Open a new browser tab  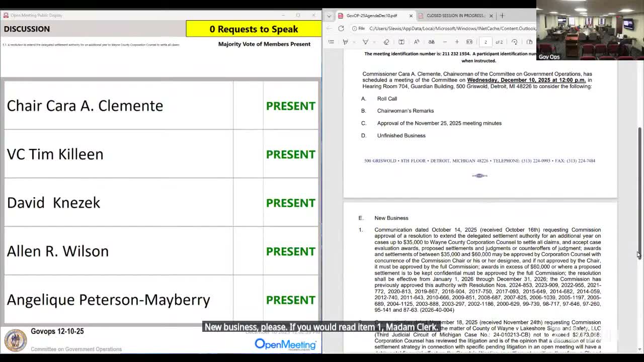pos(502,16)
